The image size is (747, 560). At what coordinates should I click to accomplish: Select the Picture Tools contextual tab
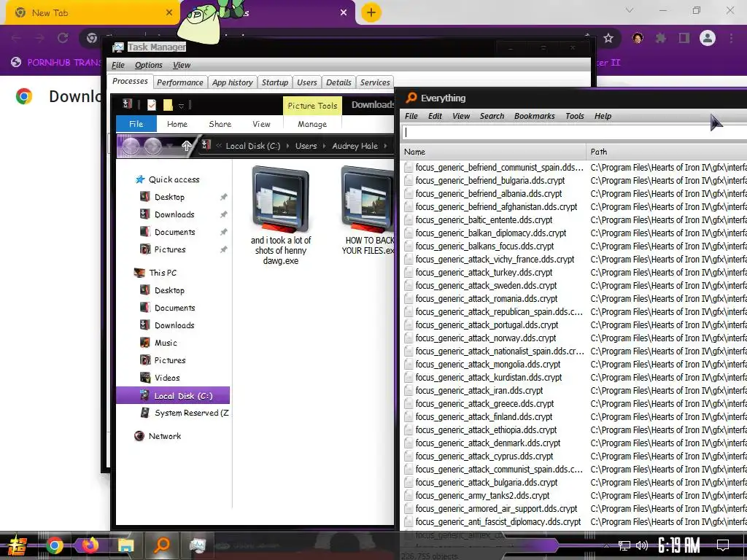[x=312, y=106]
